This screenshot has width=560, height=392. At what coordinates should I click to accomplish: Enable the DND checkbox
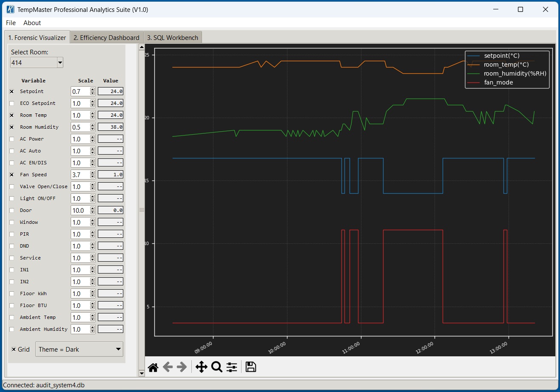[x=12, y=246]
